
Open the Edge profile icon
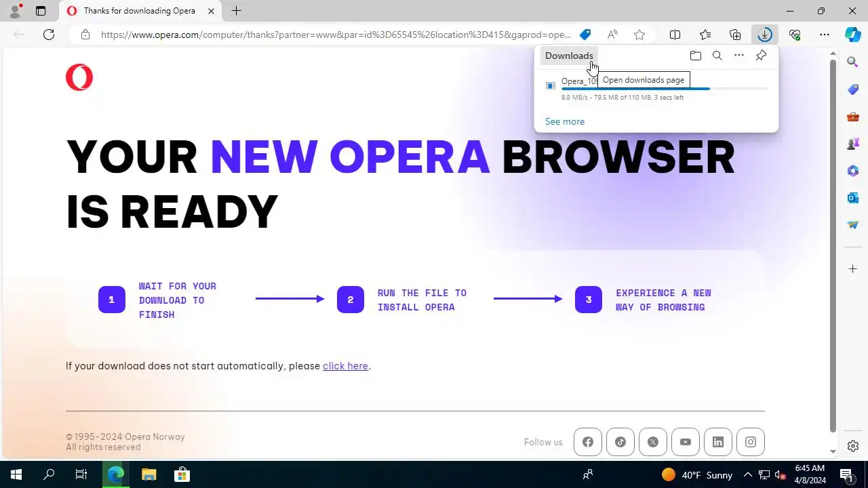click(15, 11)
